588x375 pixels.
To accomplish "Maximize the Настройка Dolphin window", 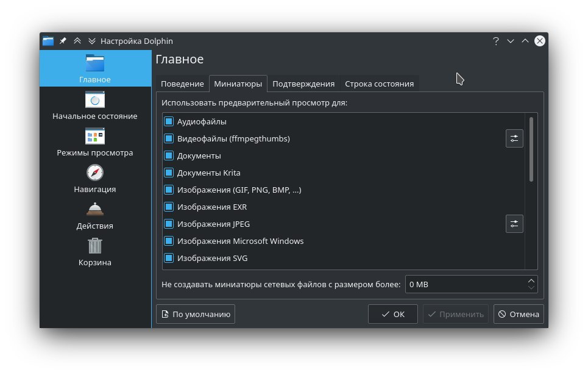I will tap(525, 41).
